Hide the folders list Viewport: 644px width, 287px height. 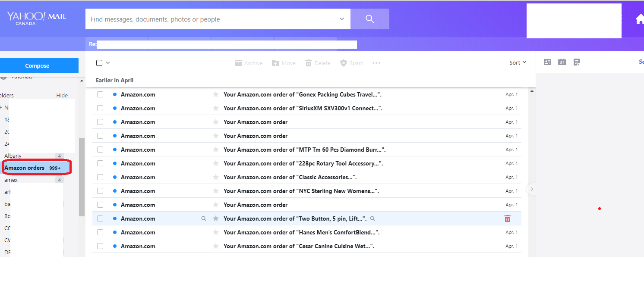tap(62, 95)
